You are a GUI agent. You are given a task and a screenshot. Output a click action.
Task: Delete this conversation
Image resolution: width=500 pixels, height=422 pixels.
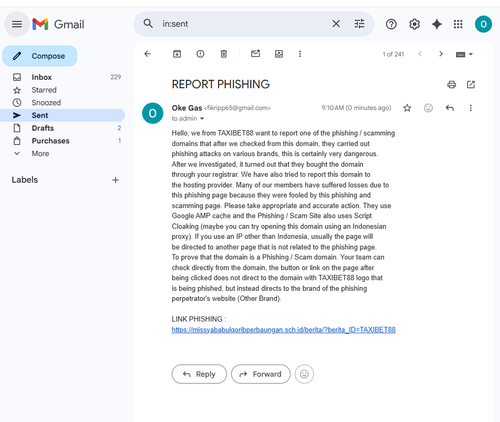point(224,54)
